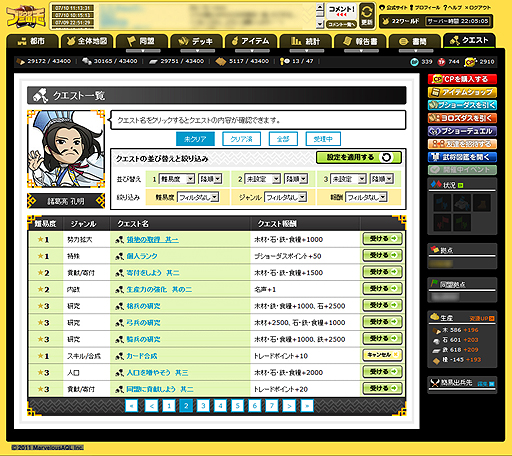Screen dimensions: 512x456
Task: Open the Busho Duel banner
Action: tap(462, 131)
